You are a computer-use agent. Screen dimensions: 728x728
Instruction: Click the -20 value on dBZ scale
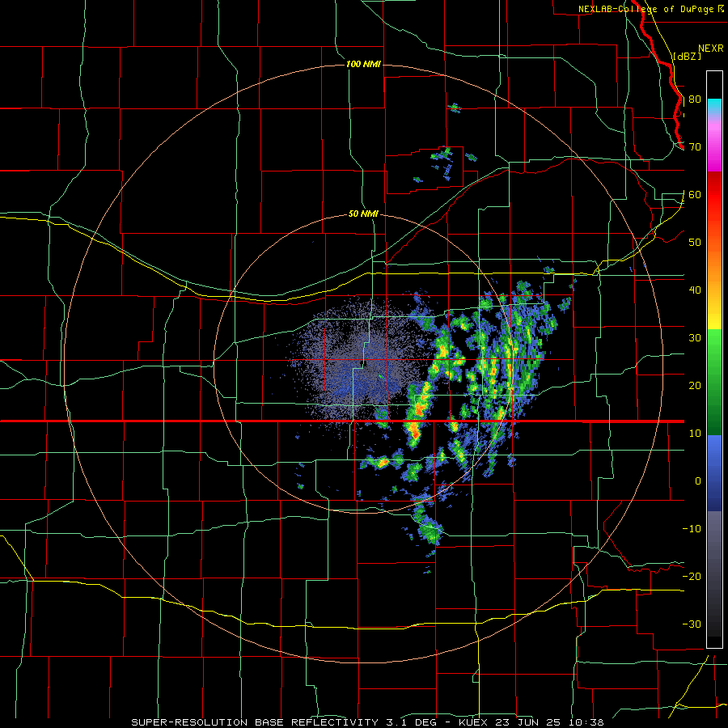pyautogui.click(x=692, y=577)
